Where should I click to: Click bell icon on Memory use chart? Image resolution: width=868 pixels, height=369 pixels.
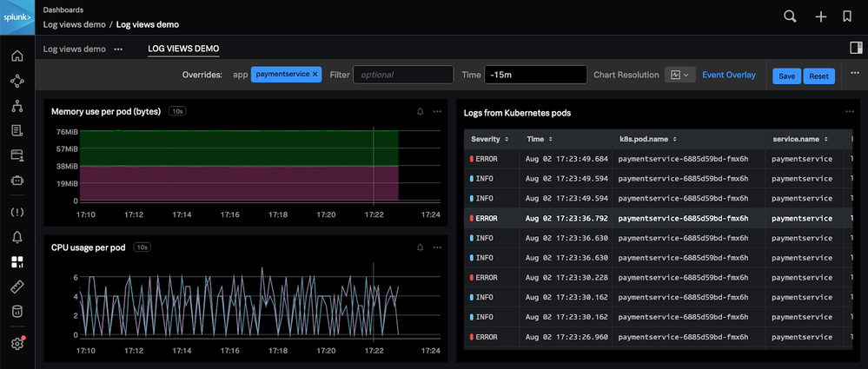tap(421, 112)
